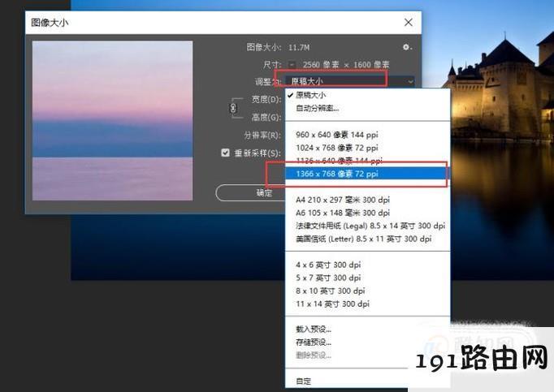Choose 5 x 7 英寸 300 dpi
Image resolution: width=554 pixels, height=392 pixels.
coord(367,278)
